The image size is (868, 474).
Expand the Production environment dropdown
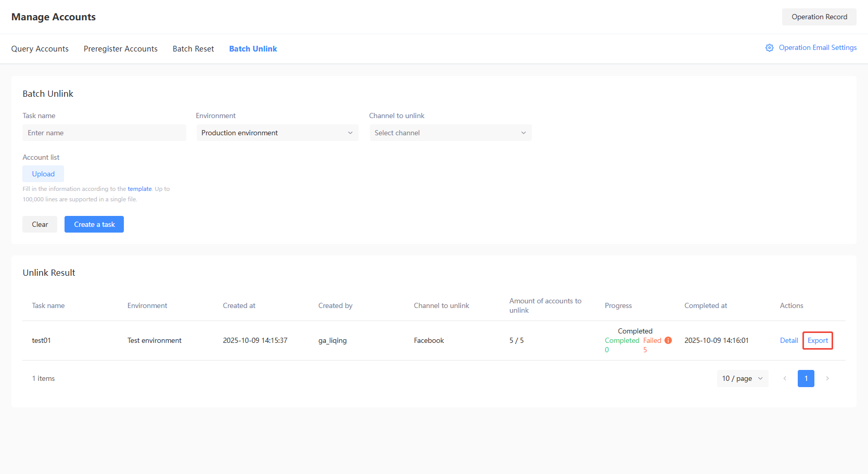277,133
